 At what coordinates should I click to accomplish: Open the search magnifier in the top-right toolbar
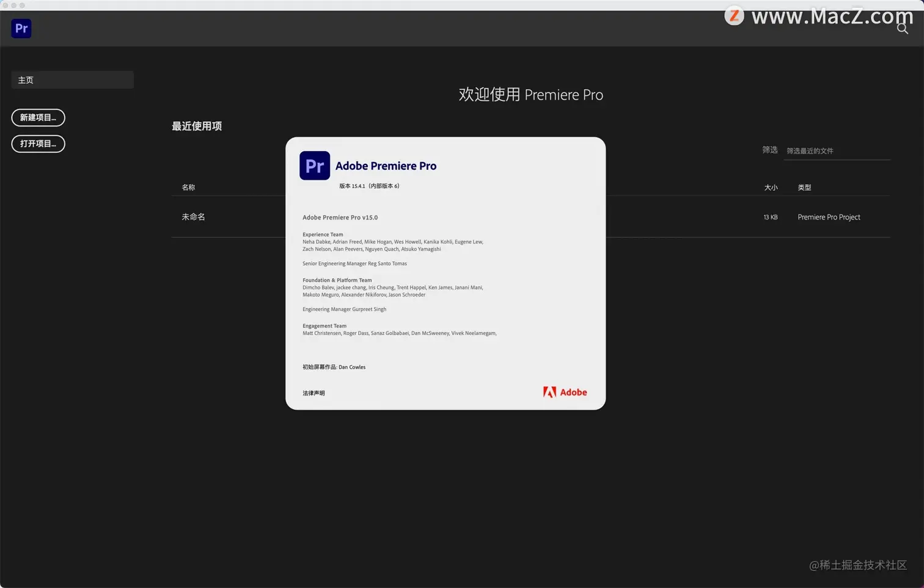coord(902,29)
